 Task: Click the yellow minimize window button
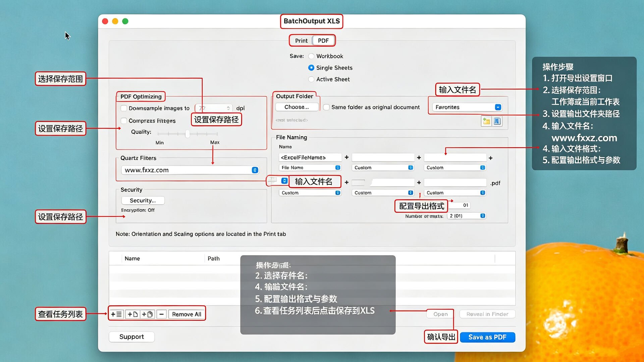(115, 21)
